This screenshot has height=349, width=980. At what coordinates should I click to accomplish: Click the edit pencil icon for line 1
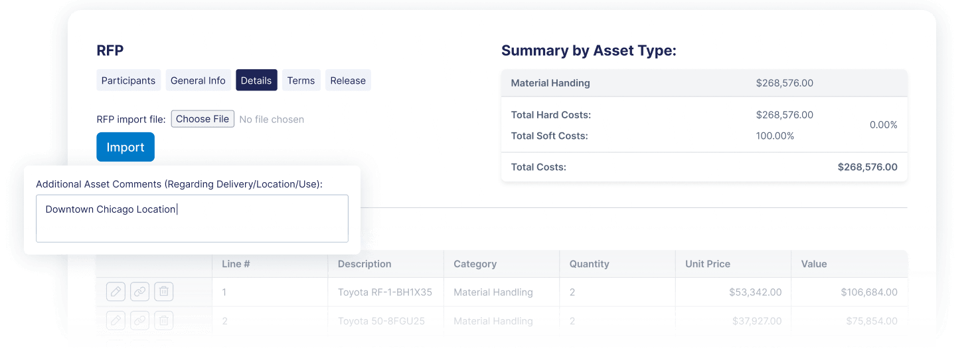click(x=116, y=291)
